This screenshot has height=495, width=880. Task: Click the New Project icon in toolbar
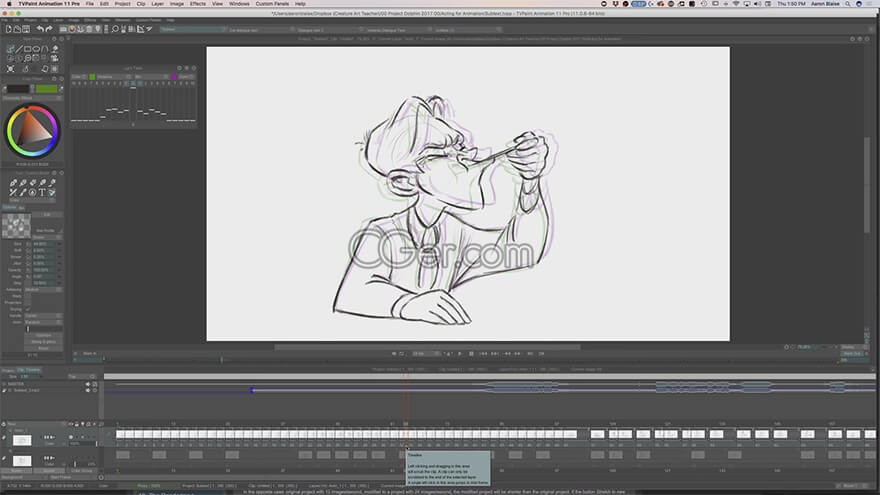pyautogui.click(x=8, y=29)
